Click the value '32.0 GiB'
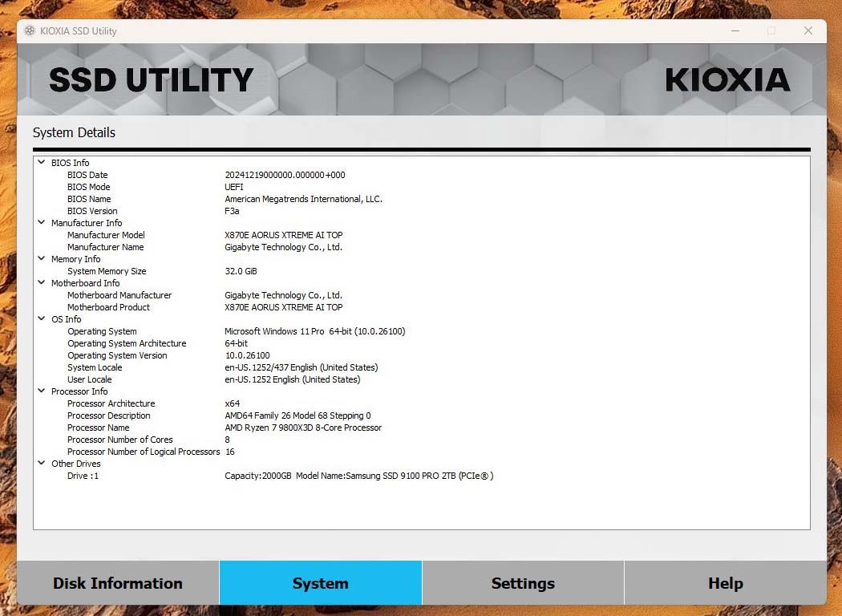This screenshot has height=616, width=842. point(241,271)
